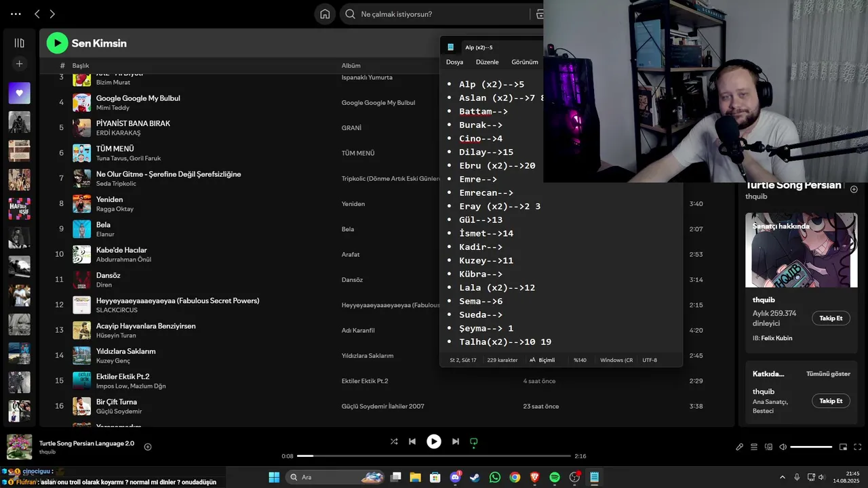Open artist link 'Diren'

point(104,285)
